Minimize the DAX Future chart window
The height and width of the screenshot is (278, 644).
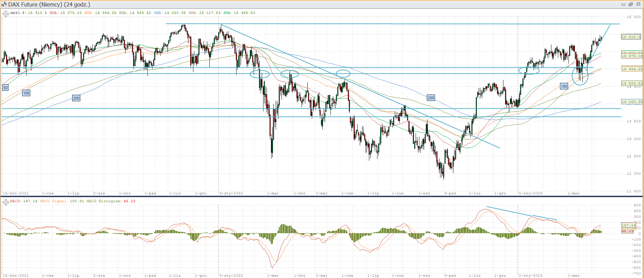pos(623,4)
